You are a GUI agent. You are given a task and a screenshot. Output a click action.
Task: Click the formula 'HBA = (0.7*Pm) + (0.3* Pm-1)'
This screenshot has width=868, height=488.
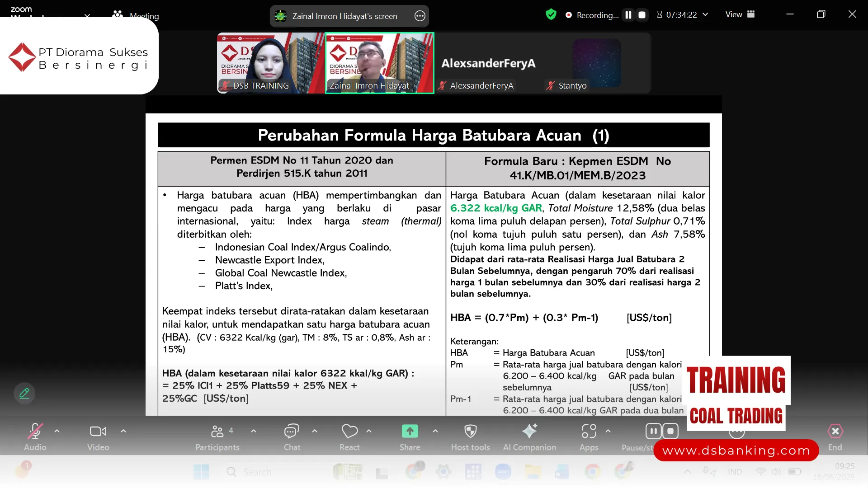coord(524,318)
